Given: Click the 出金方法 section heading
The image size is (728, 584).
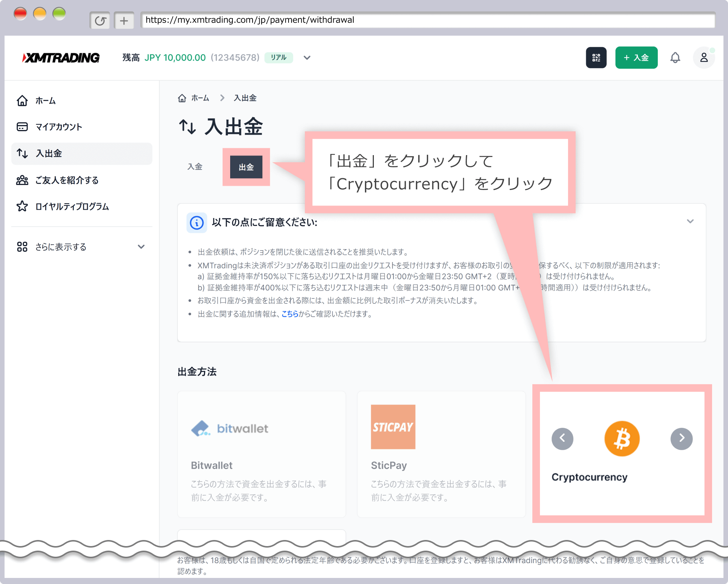Looking at the screenshot, I should pos(197,372).
